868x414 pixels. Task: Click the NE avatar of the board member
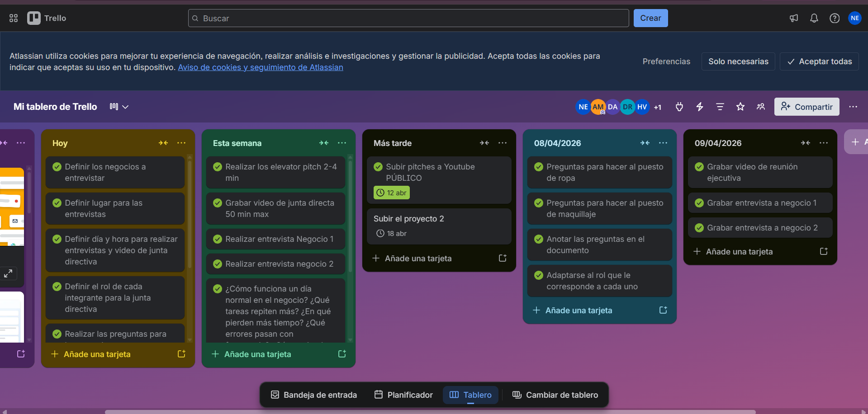[583, 107]
